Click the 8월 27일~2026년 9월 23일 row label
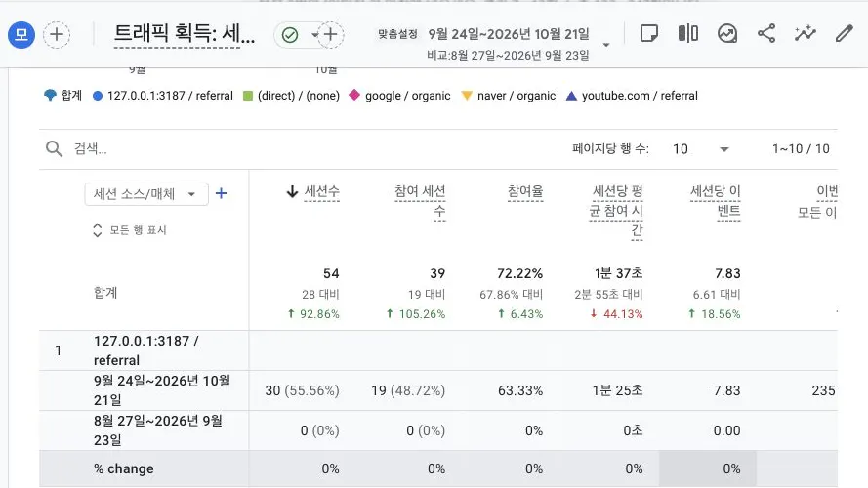 pyautogui.click(x=158, y=429)
